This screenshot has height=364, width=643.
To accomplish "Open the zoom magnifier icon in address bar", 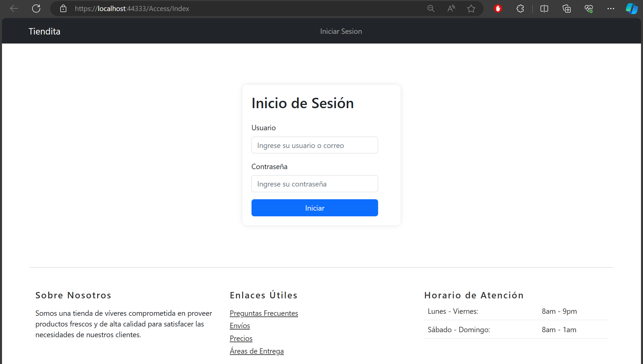I will coord(431,9).
